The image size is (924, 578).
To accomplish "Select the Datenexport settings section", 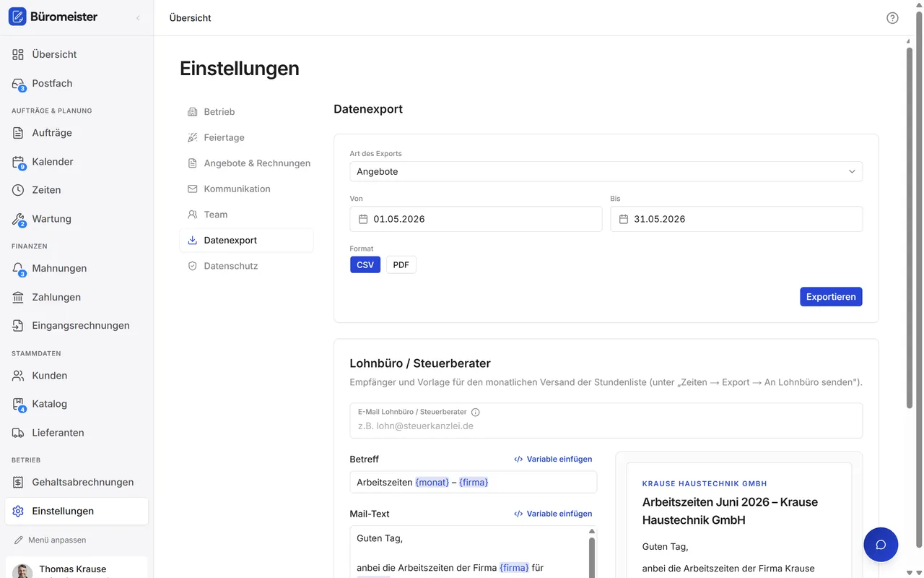I will [246, 241].
